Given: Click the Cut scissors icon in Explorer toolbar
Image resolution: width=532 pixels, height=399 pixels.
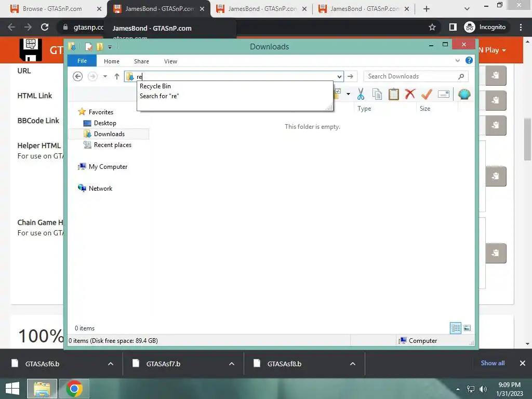Looking at the screenshot, I should pos(361,94).
